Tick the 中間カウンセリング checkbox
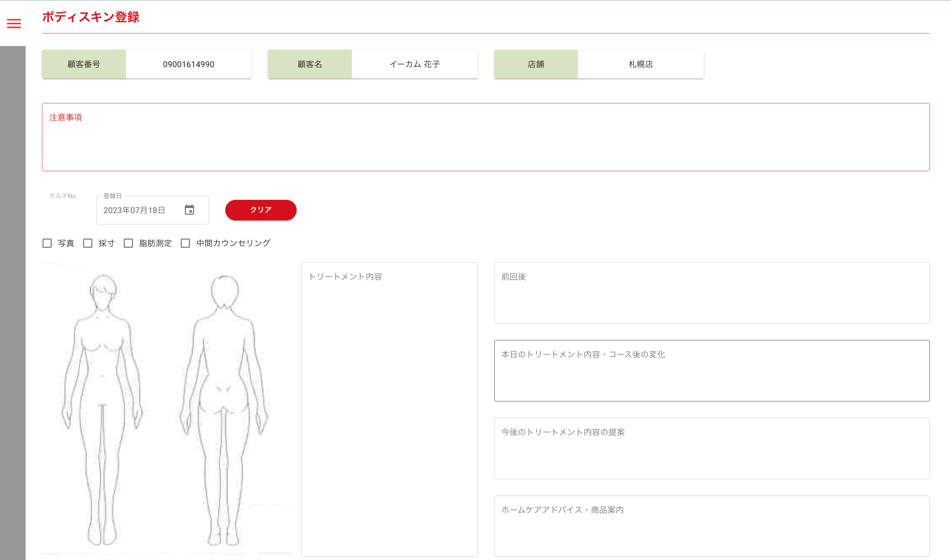This screenshot has width=951, height=560. pyautogui.click(x=185, y=243)
